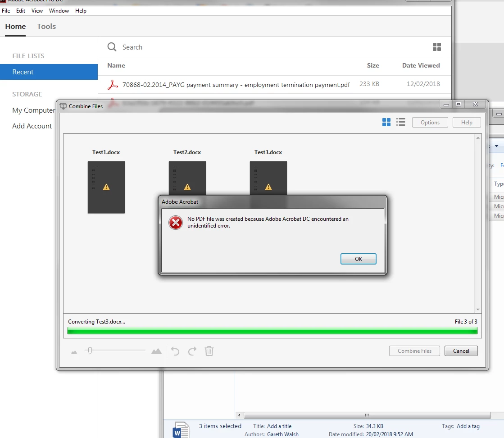Viewport: 504px width, 438px height.
Task: Click Size value 34.3 KB in Explorer details
Action: coord(374,426)
